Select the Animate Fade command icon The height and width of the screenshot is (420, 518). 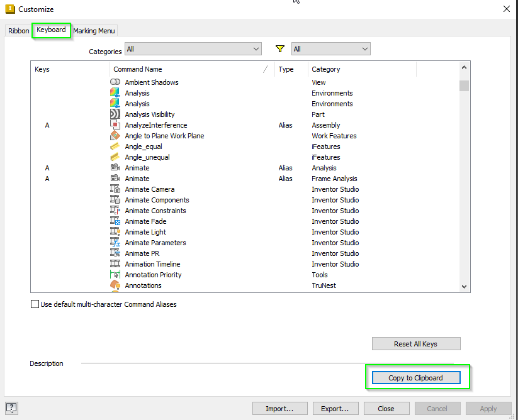[115, 221]
